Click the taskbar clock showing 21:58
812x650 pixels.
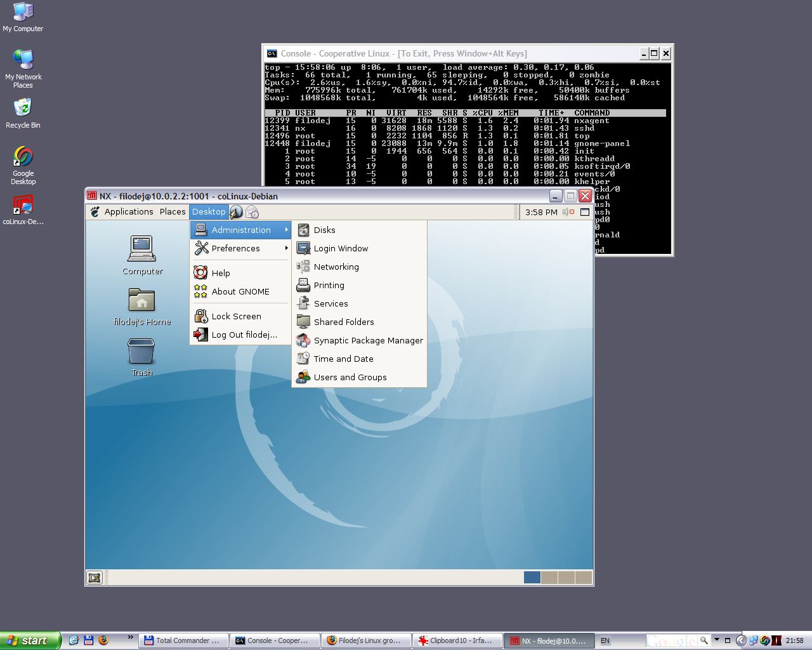pyautogui.click(x=794, y=641)
